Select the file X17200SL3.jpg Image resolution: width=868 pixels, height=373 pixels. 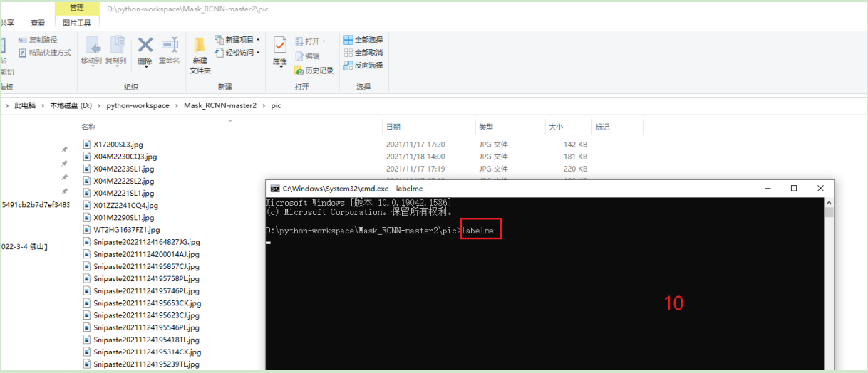click(118, 145)
